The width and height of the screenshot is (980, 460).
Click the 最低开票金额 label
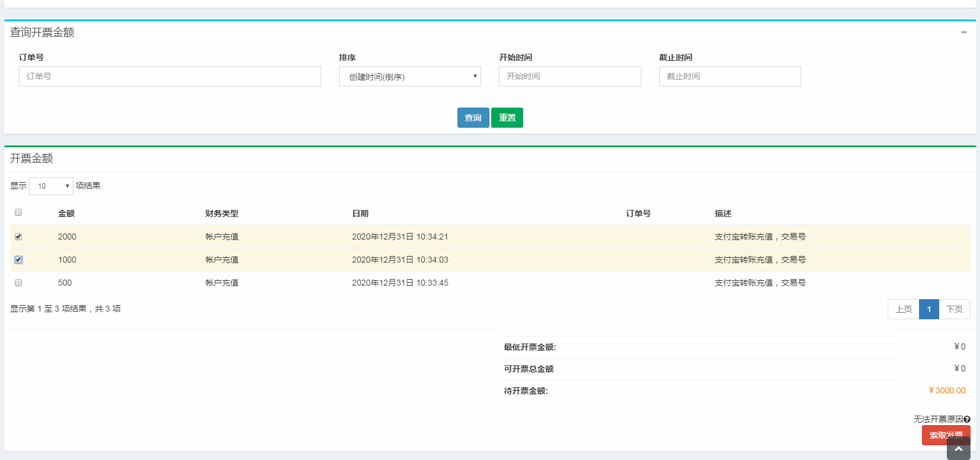pyautogui.click(x=530, y=347)
